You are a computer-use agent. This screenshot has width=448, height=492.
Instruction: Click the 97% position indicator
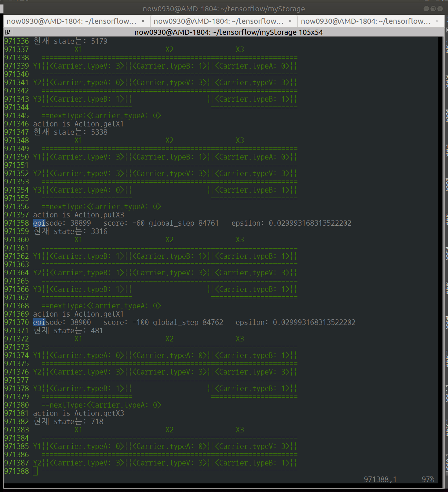coord(428,479)
